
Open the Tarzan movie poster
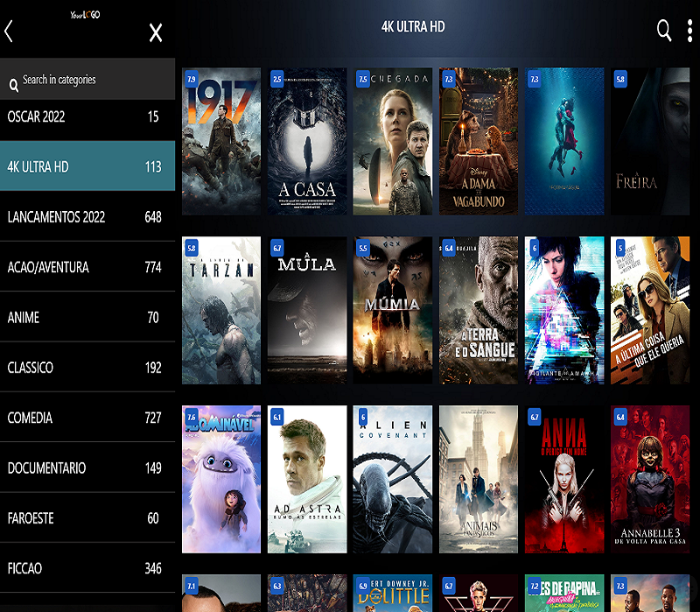point(221,310)
